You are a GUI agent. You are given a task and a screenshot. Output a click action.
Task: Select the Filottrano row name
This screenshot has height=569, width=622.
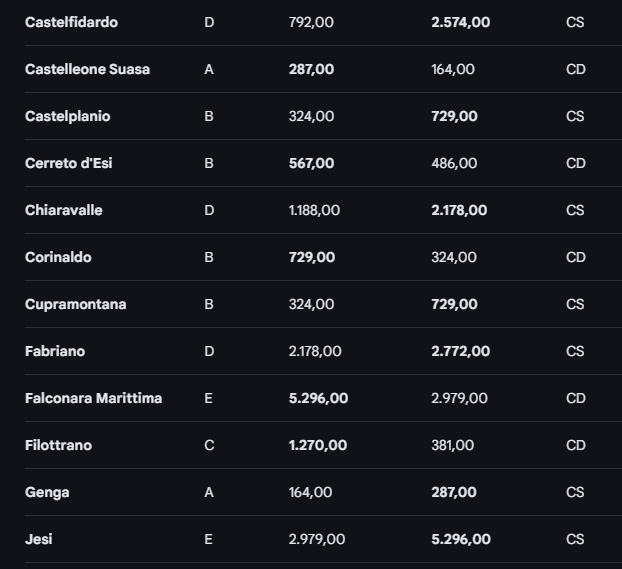click(x=58, y=445)
